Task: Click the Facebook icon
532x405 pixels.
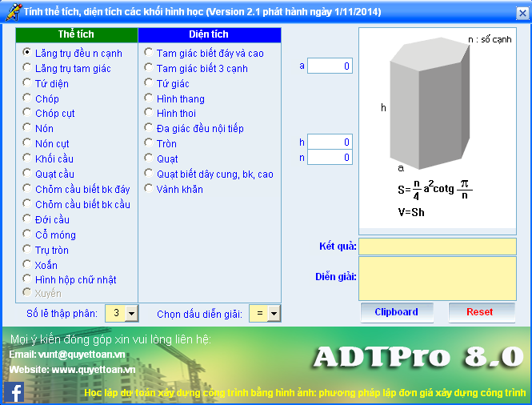Action: pos(14,391)
